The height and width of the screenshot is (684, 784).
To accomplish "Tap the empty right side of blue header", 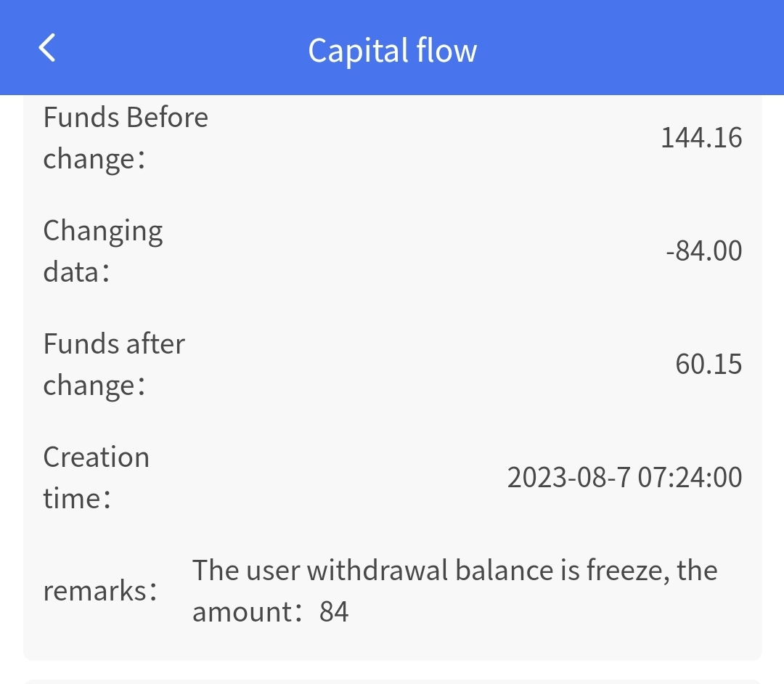I will pyautogui.click(x=653, y=49).
